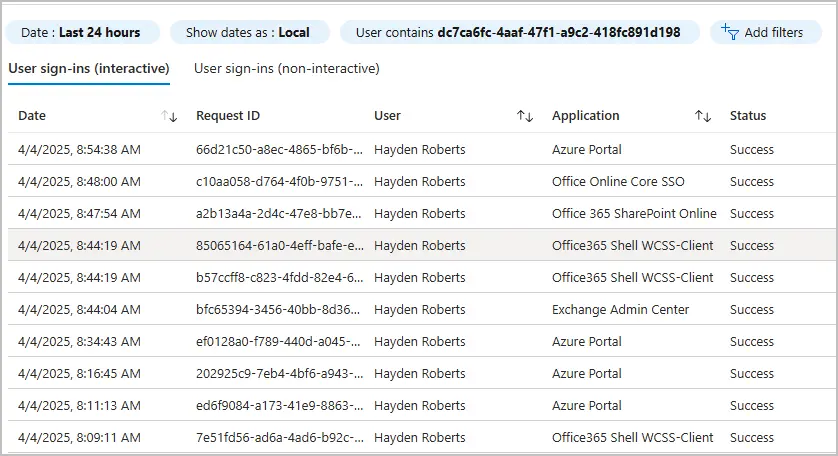This screenshot has height=456, width=838.
Task: Click Success status in the 8:11:13 AM row
Action: click(752, 406)
